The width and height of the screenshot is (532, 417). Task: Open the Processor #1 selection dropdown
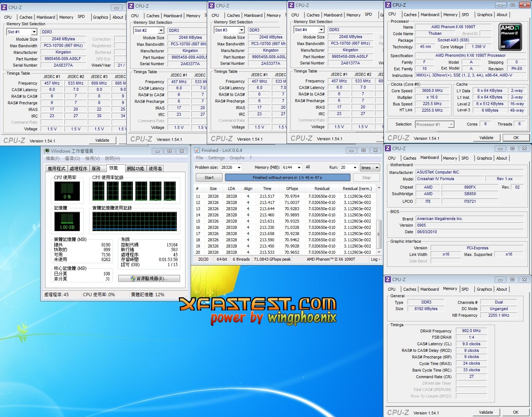pos(451,124)
